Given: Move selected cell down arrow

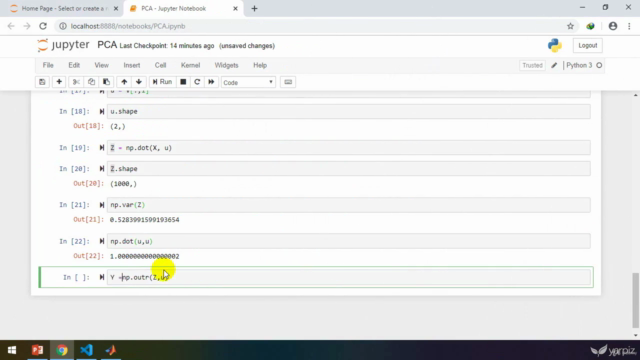Looking at the screenshot, I should pyautogui.click(x=139, y=82).
